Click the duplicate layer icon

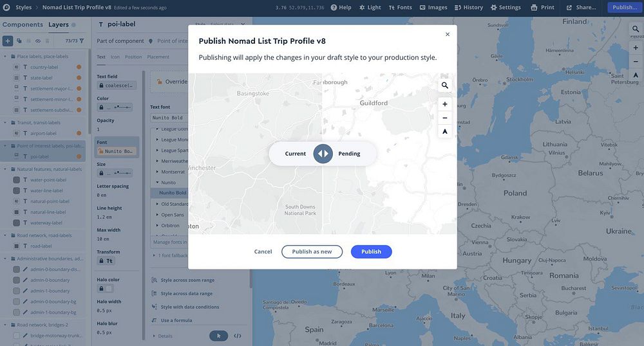click(19, 41)
